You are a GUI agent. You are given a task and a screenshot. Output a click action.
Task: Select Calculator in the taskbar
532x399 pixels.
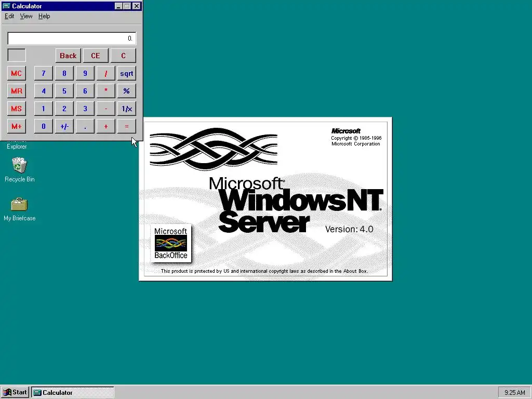point(73,393)
